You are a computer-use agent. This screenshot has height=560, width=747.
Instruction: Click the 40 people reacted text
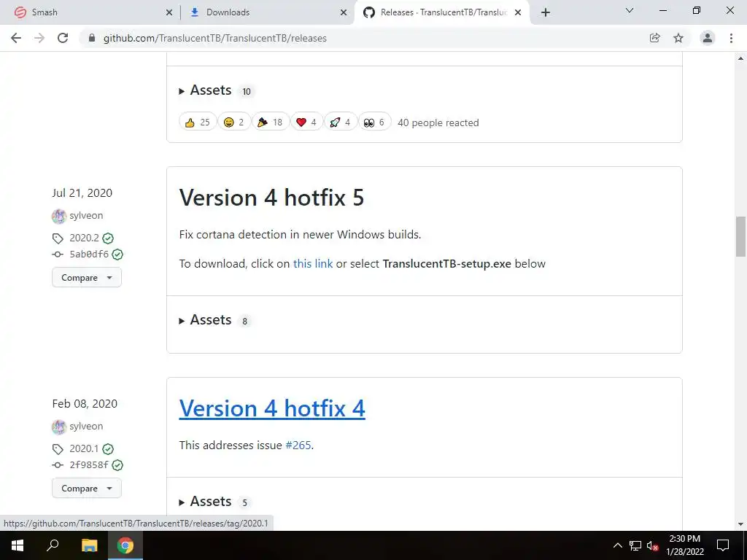pyautogui.click(x=438, y=122)
